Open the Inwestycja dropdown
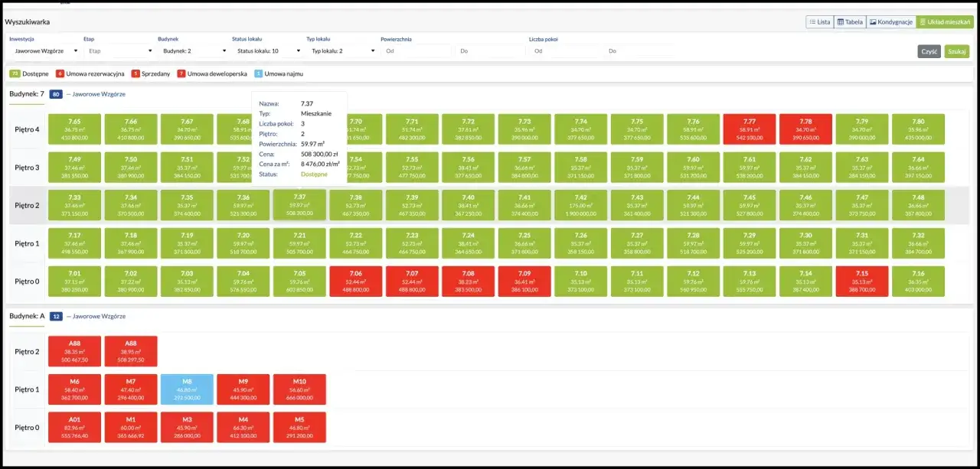The width and height of the screenshot is (980, 469). [x=45, y=51]
